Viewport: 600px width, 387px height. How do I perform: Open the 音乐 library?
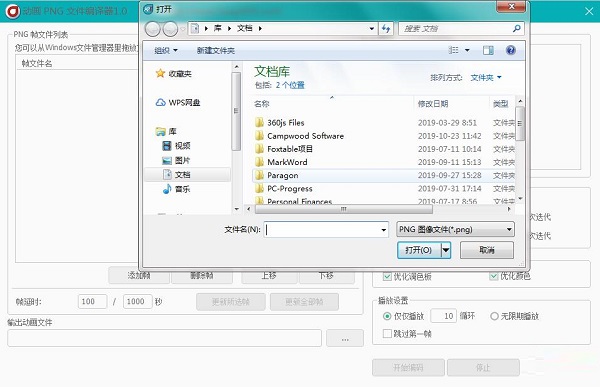176,189
